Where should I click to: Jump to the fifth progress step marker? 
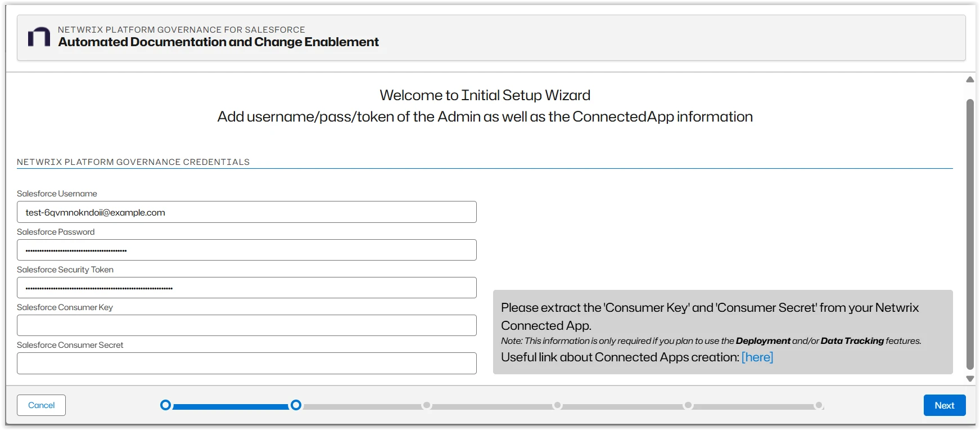point(688,405)
